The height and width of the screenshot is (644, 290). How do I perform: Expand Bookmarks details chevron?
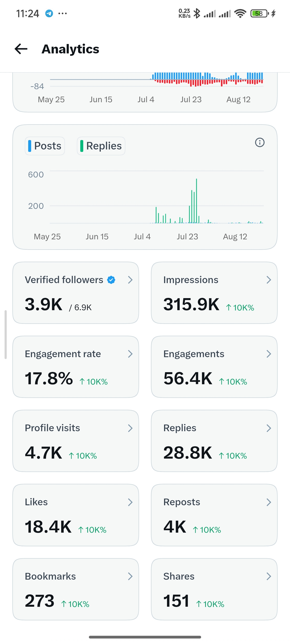tap(130, 576)
